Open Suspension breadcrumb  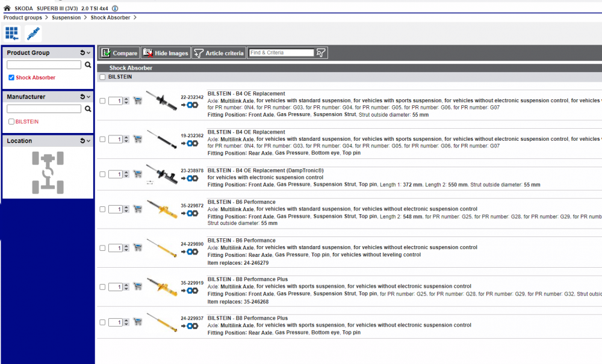click(x=66, y=17)
